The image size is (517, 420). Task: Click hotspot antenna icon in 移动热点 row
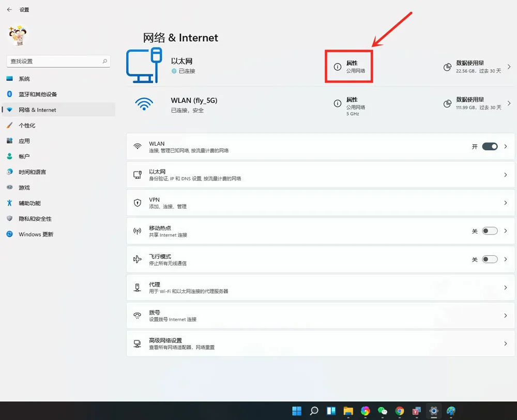pyautogui.click(x=137, y=231)
